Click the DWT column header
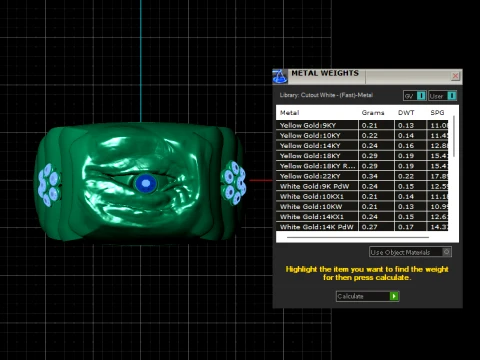The image size is (480, 360). coord(406,113)
